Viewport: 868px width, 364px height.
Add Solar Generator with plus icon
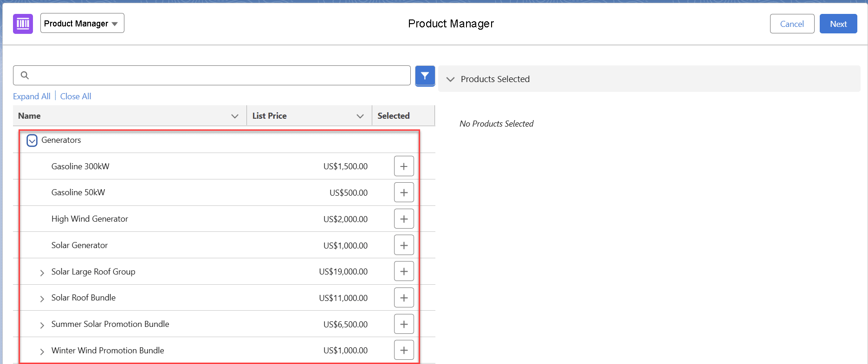point(404,245)
